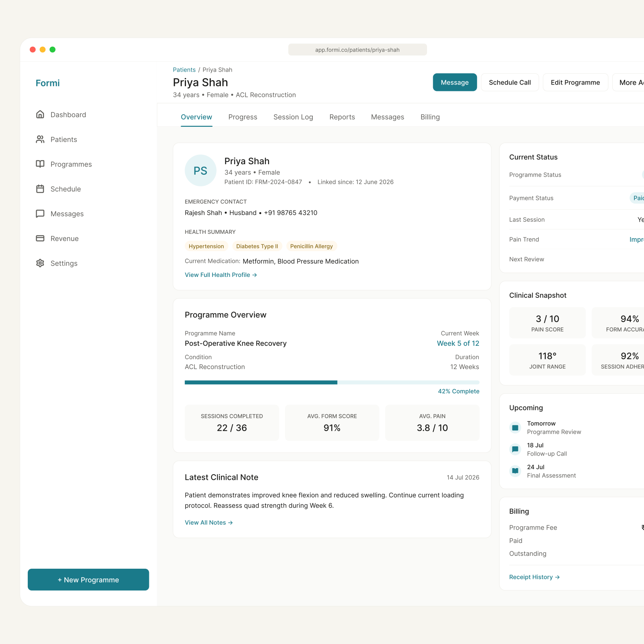Click the 24 Jul Final Assessment icon
This screenshot has height=644, width=644.
[515, 471]
